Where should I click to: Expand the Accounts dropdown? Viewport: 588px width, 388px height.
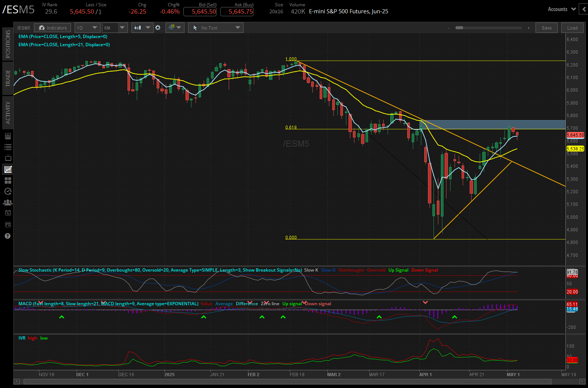562,9
